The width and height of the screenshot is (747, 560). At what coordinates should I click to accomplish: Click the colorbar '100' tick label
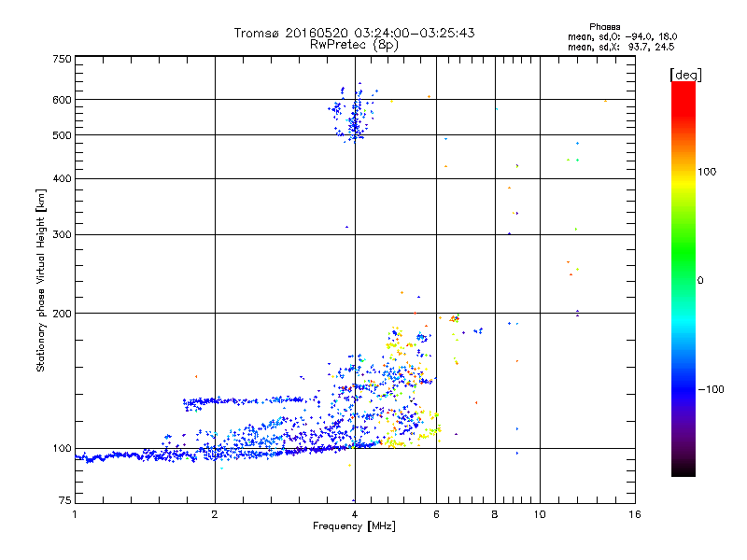pos(707,172)
